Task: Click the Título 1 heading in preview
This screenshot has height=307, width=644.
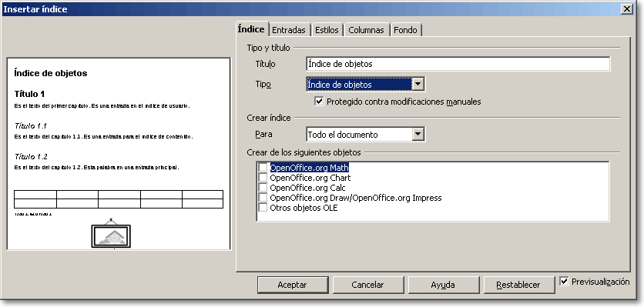Action: pos(29,94)
